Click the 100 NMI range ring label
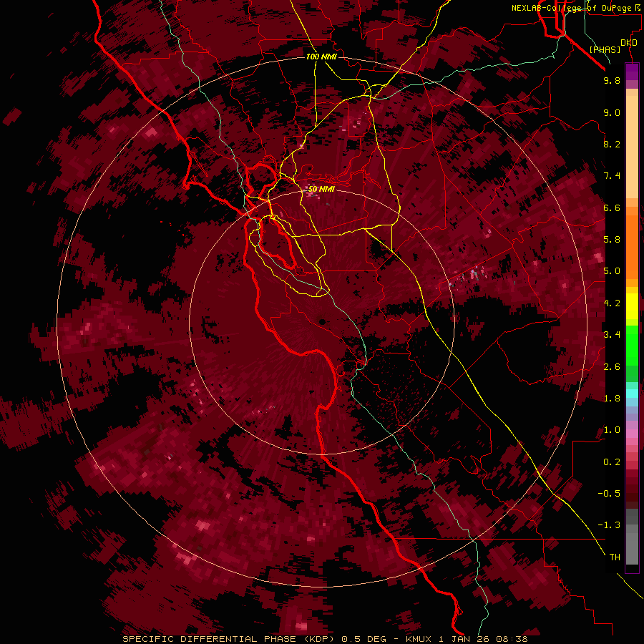The image size is (644, 644). point(321,57)
